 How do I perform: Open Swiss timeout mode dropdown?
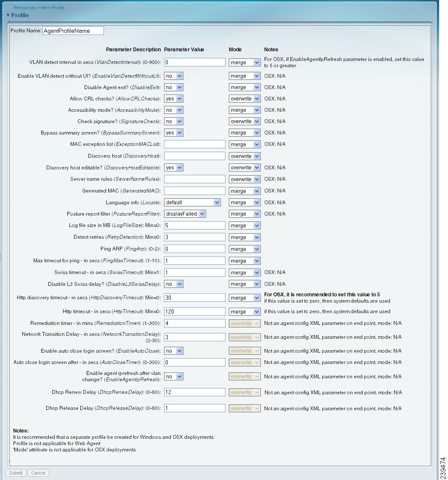point(244,272)
